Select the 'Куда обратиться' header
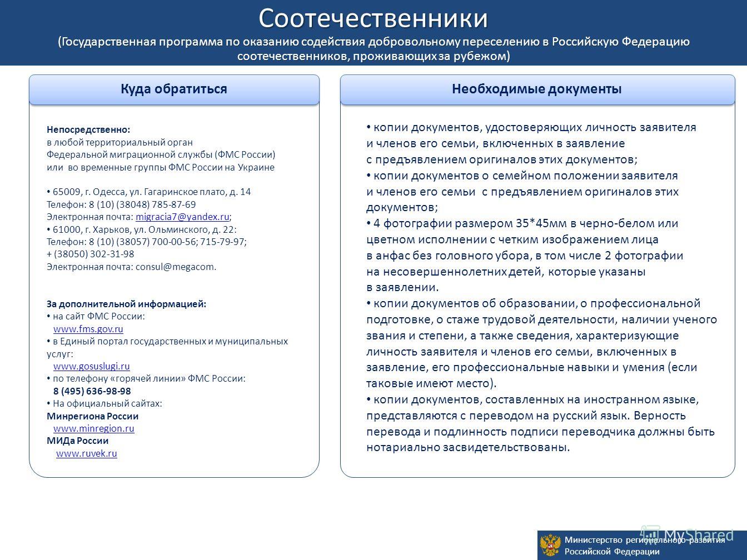Image resolution: width=747 pixels, height=560 pixels. tap(174, 89)
